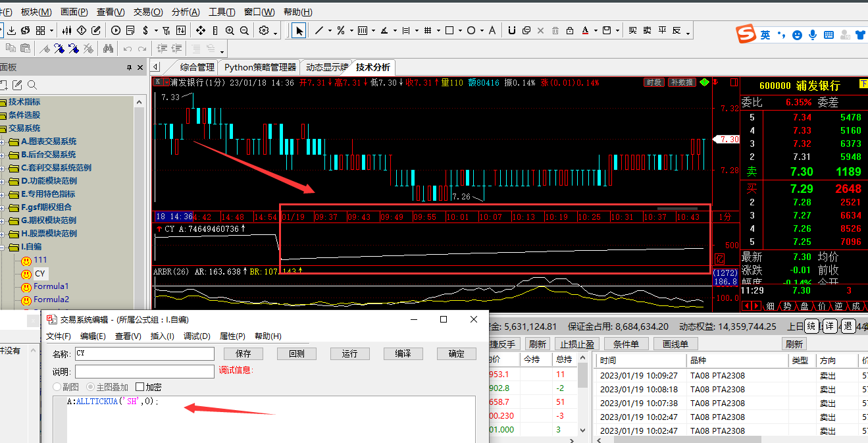Select the arrow pointer cursor tool
This screenshot has height=443, width=868.
click(x=299, y=30)
